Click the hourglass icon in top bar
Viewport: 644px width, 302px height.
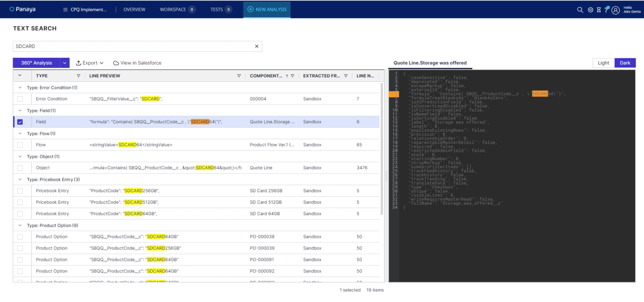click(x=599, y=10)
